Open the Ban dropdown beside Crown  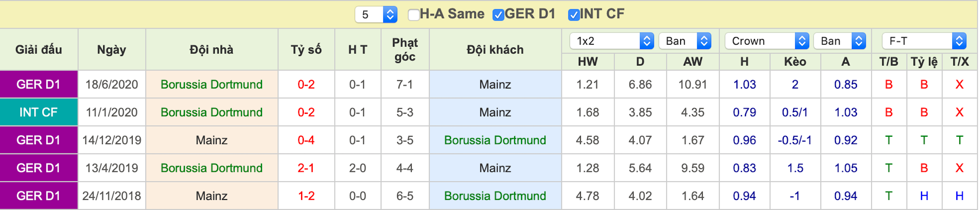[840, 41]
